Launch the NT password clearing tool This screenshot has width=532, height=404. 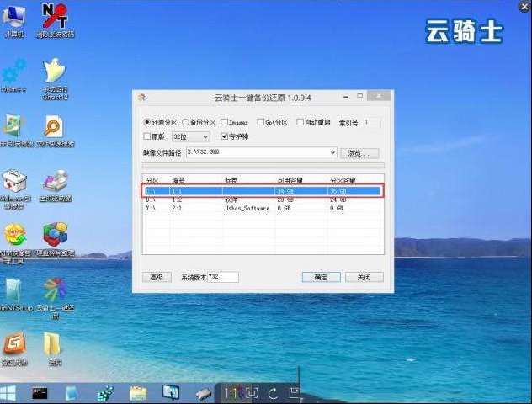55,19
